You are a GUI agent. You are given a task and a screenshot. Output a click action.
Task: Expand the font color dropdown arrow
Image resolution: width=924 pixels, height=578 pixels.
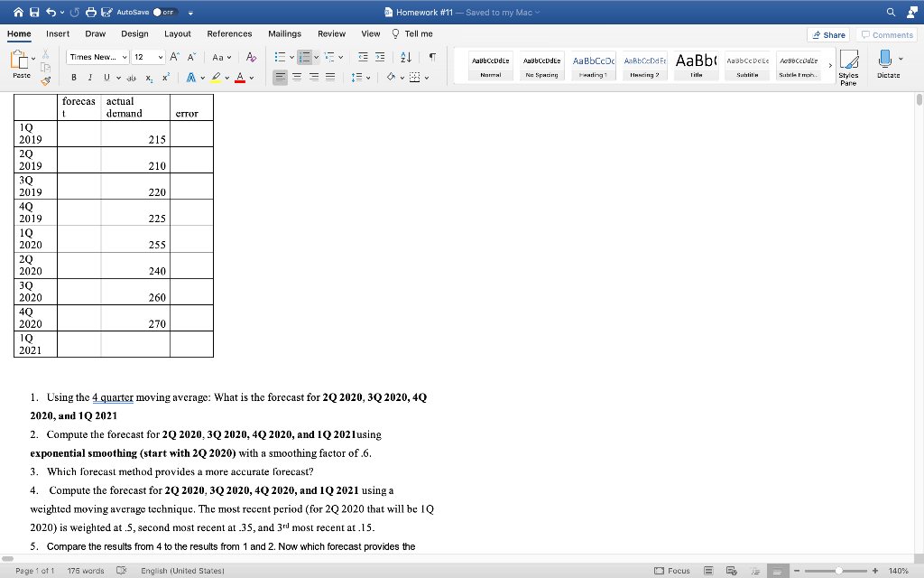click(252, 77)
